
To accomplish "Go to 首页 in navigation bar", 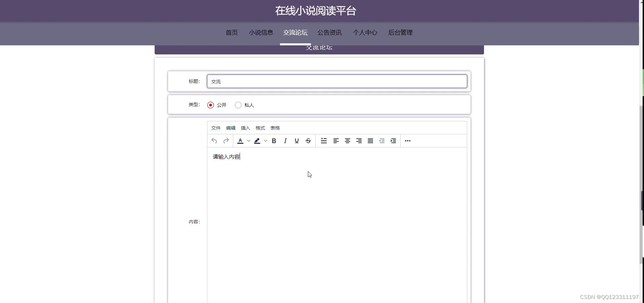I will [x=232, y=33].
